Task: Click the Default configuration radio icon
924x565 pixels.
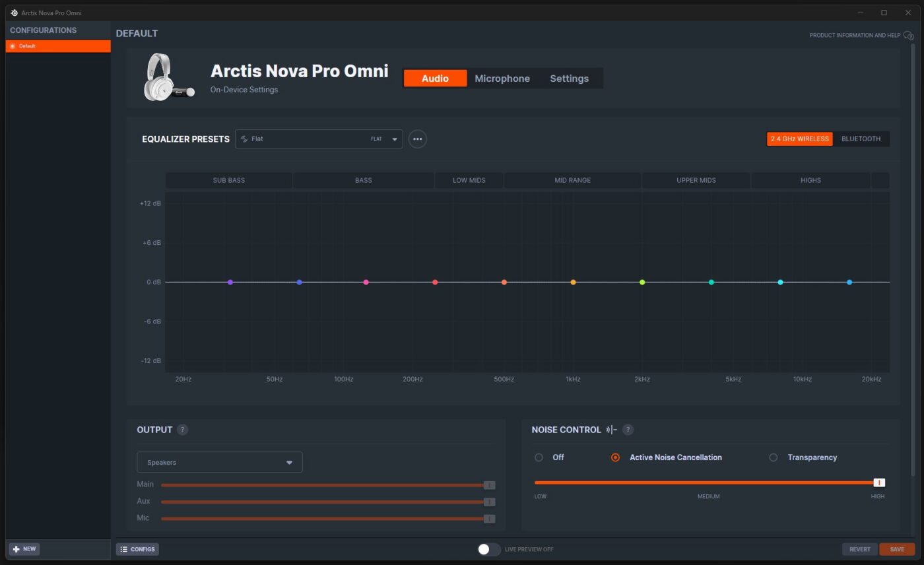Action: 13,46
